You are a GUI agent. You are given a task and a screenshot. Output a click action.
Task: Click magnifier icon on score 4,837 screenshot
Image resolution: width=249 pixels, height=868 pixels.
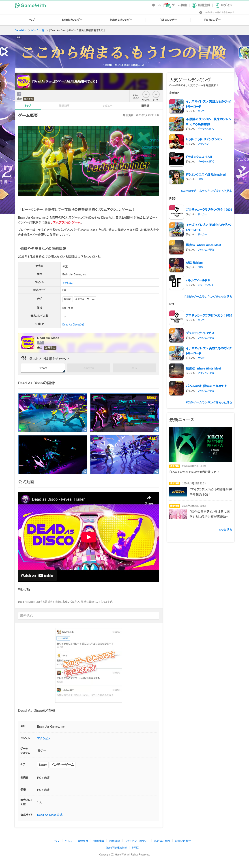click(x=157, y=471)
